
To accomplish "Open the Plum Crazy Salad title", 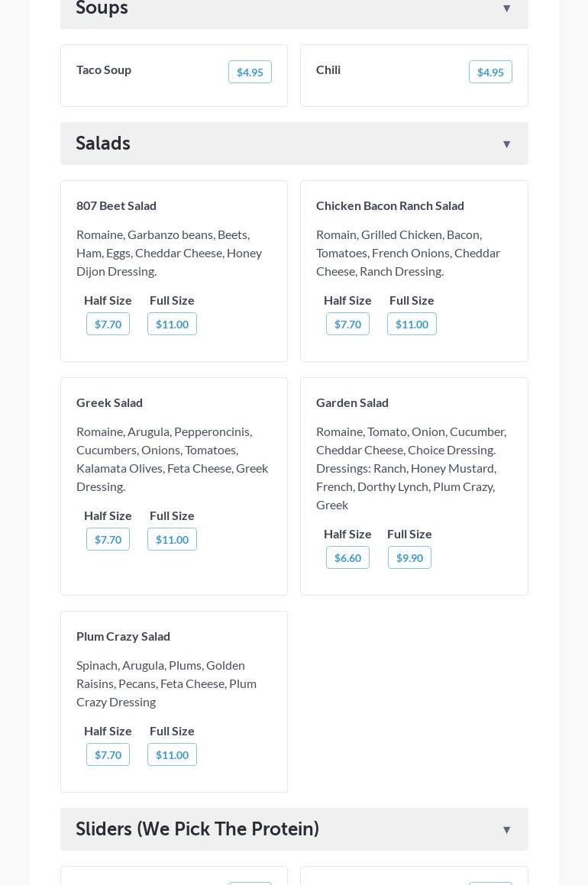I will (123, 636).
